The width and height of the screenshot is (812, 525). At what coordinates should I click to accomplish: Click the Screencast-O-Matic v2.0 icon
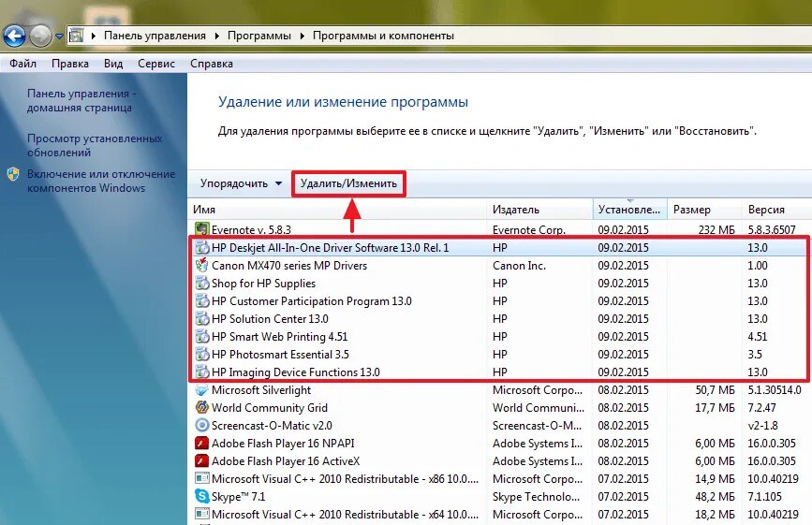(202, 425)
